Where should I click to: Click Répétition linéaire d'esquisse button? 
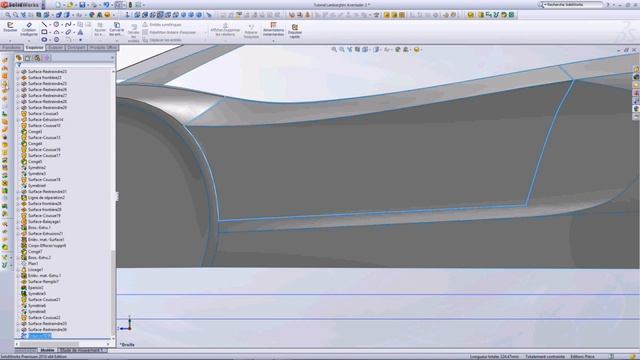(x=169, y=32)
